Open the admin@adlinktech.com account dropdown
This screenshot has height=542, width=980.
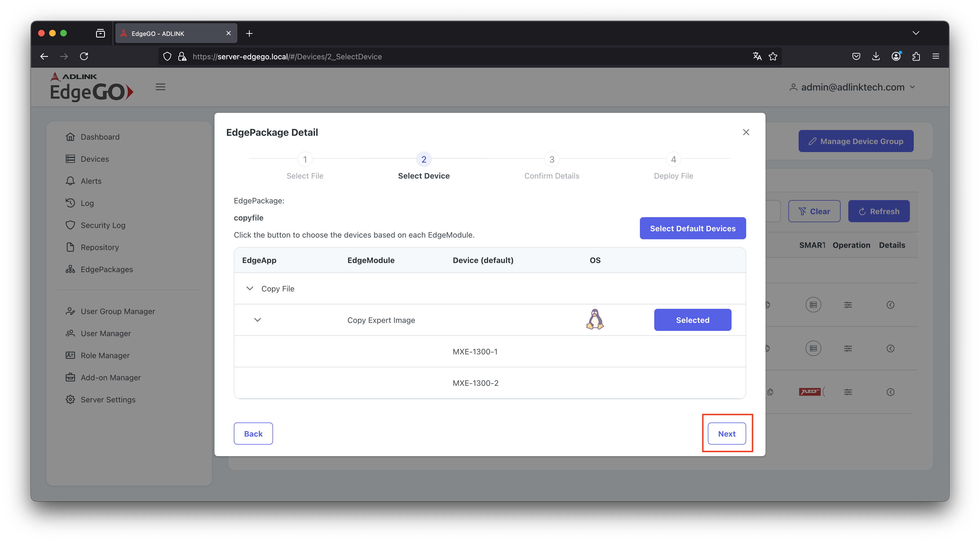[852, 87]
